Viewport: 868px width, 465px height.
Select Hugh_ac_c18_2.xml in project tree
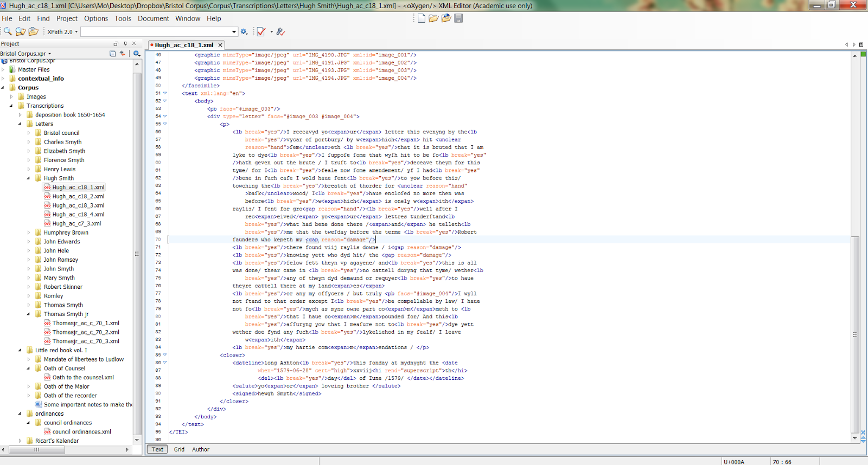coord(78,196)
